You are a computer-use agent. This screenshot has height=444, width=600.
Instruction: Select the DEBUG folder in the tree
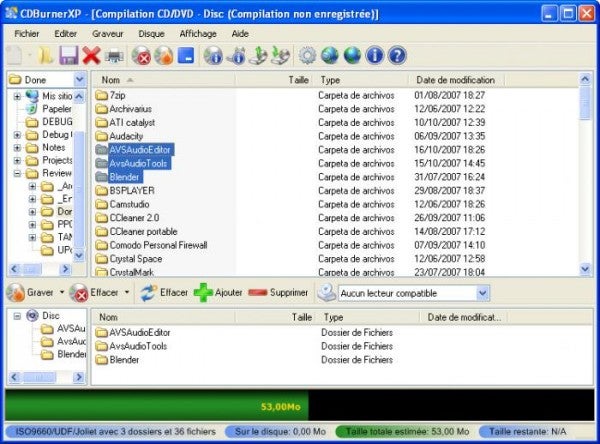tap(49, 122)
